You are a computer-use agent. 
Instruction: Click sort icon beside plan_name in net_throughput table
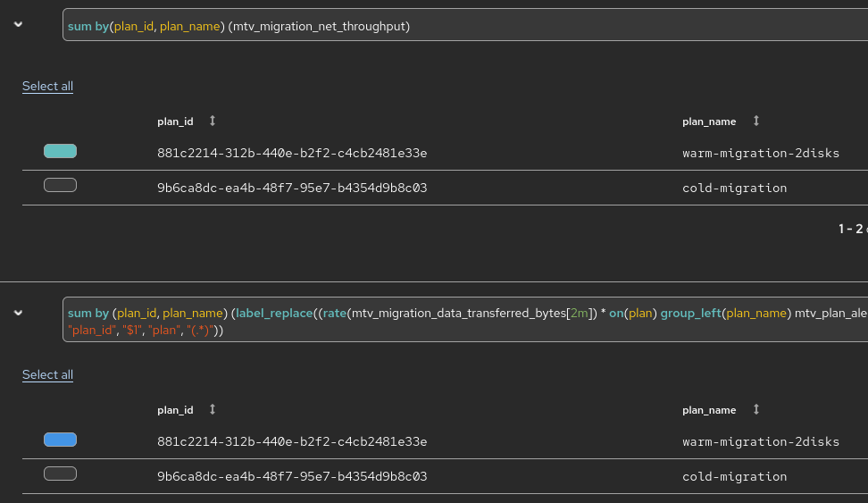pyautogui.click(x=756, y=121)
